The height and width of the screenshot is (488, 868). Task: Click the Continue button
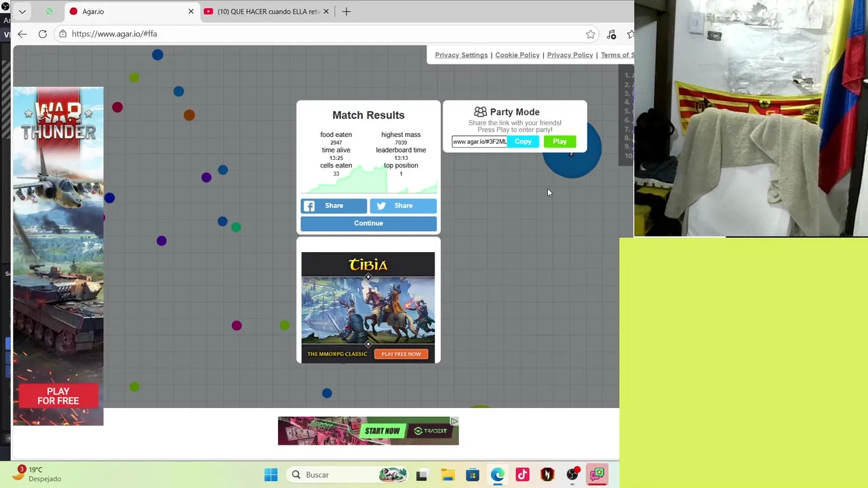coord(368,224)
